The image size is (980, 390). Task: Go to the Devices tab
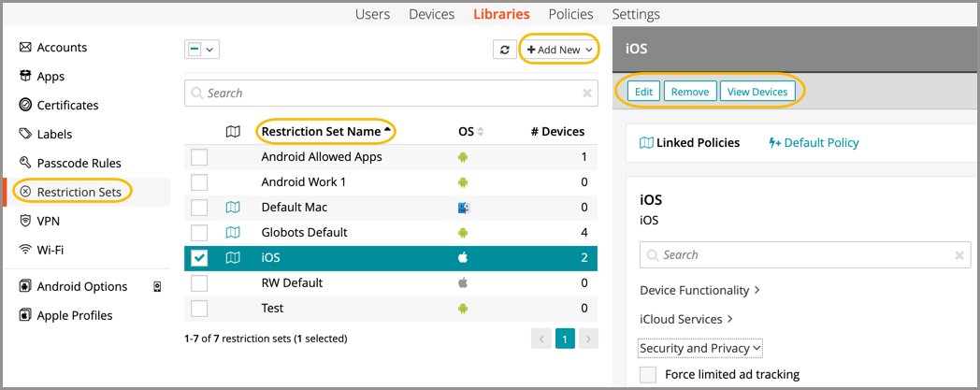(431, 14)
